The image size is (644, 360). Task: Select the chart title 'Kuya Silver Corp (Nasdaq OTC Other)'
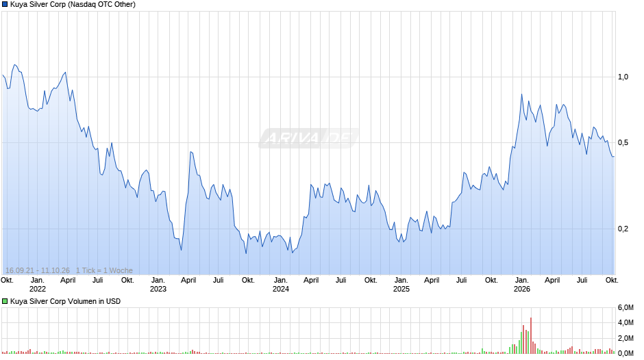click(73, 5)
